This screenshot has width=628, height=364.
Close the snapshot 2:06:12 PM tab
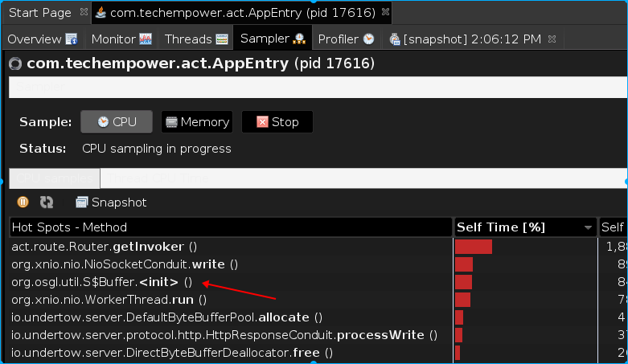552,39
